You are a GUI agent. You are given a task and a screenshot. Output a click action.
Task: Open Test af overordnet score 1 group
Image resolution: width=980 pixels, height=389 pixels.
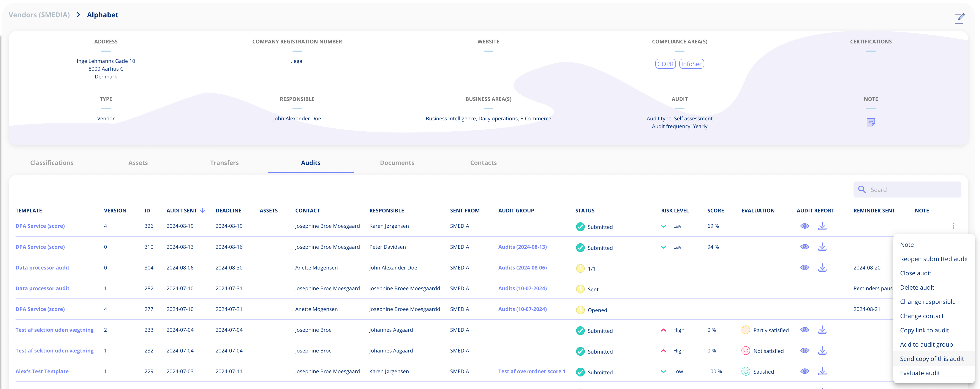(532, 371)
